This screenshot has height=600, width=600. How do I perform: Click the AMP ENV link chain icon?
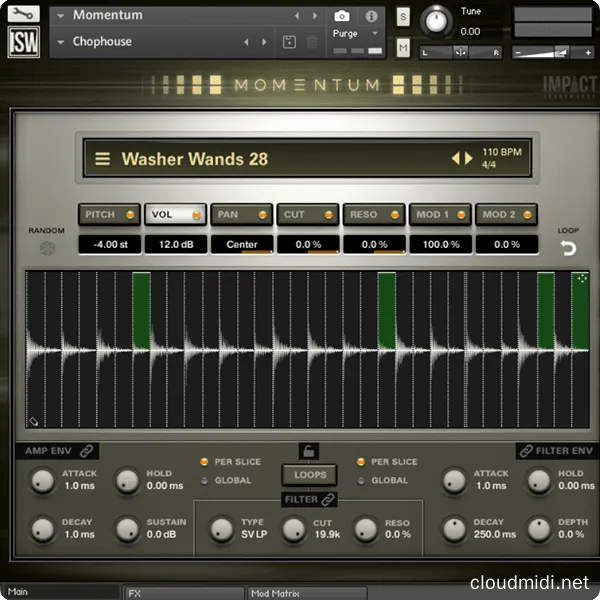[86, 451]
